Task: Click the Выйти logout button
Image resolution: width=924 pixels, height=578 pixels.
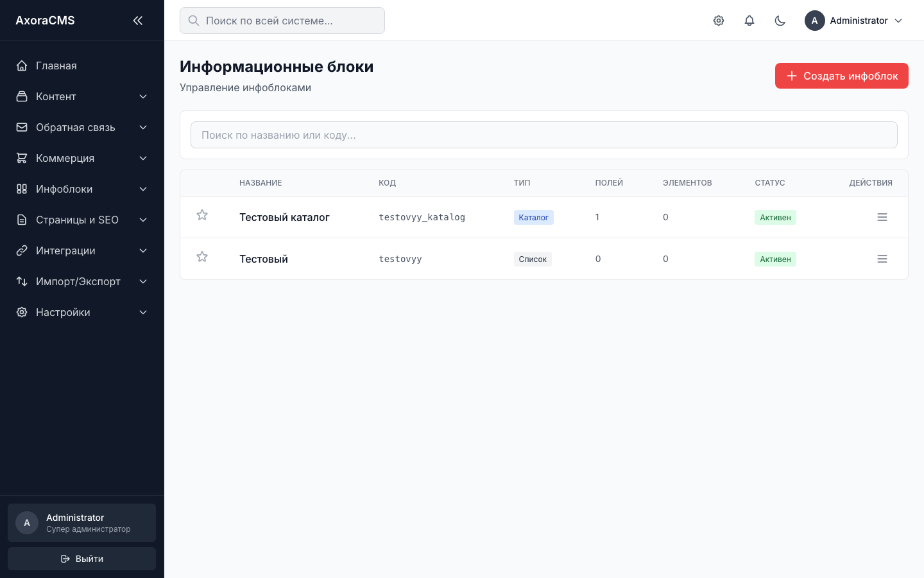Action: click(x=81, y=559)
